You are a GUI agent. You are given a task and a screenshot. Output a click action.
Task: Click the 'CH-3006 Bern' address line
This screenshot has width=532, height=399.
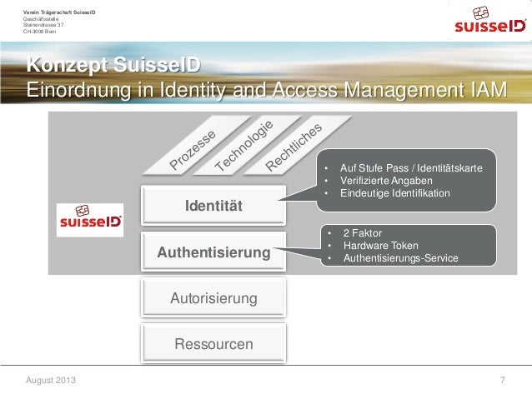pyautogui.click(x=40, y=32)
